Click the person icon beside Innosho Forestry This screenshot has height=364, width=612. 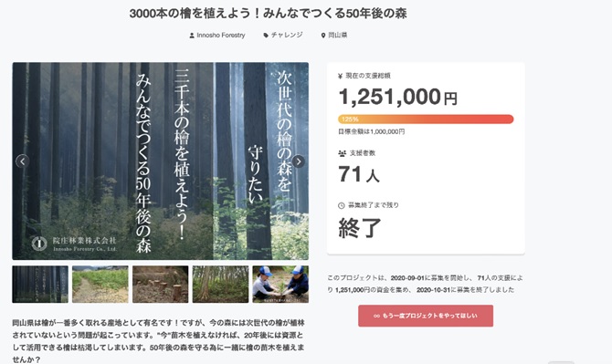coord(192,36)
